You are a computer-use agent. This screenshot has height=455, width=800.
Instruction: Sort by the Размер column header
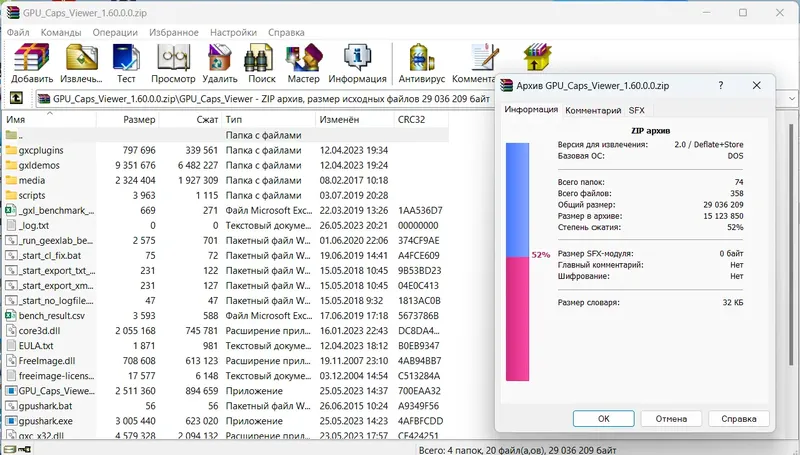(x=128, y=119)
